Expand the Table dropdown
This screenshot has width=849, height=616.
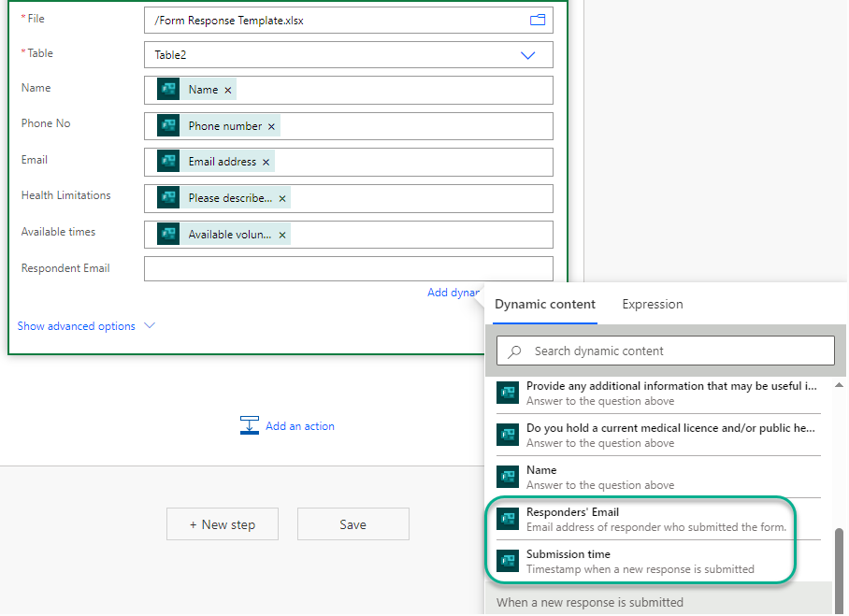pyautogui.click(x=527, y=55)
